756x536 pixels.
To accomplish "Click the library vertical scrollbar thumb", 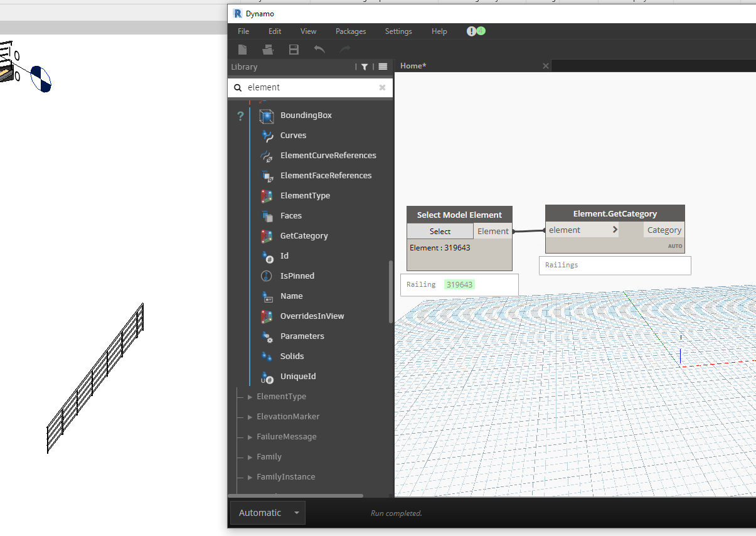I will coord(391,292).
